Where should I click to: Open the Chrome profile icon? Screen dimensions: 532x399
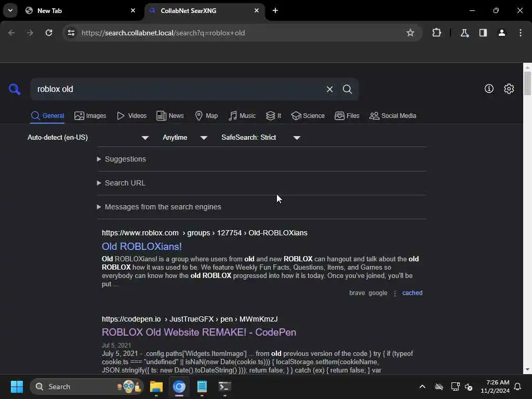[x=502, y=33]
